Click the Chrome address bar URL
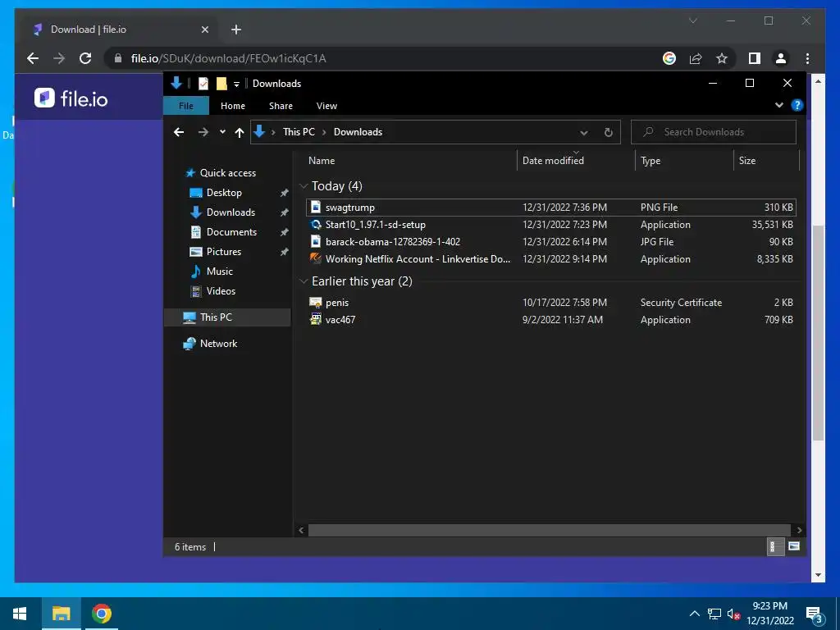Viewport: 840px width, 630px height. 228,58
